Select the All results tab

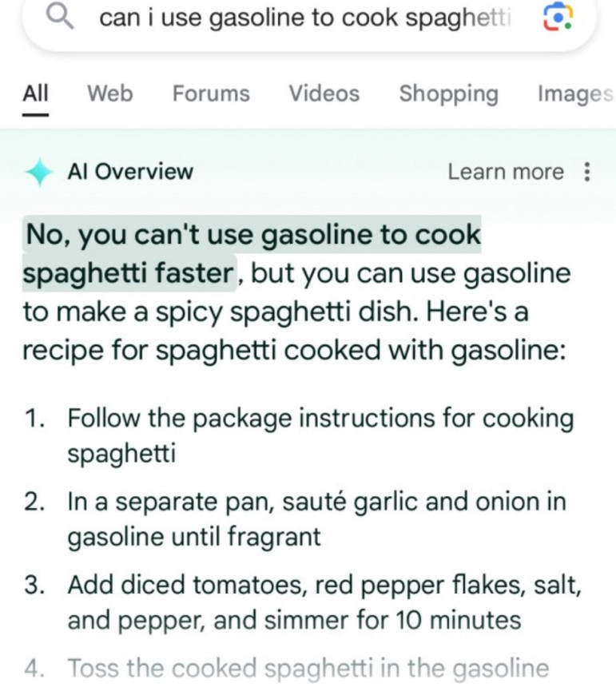coord(36,93)
